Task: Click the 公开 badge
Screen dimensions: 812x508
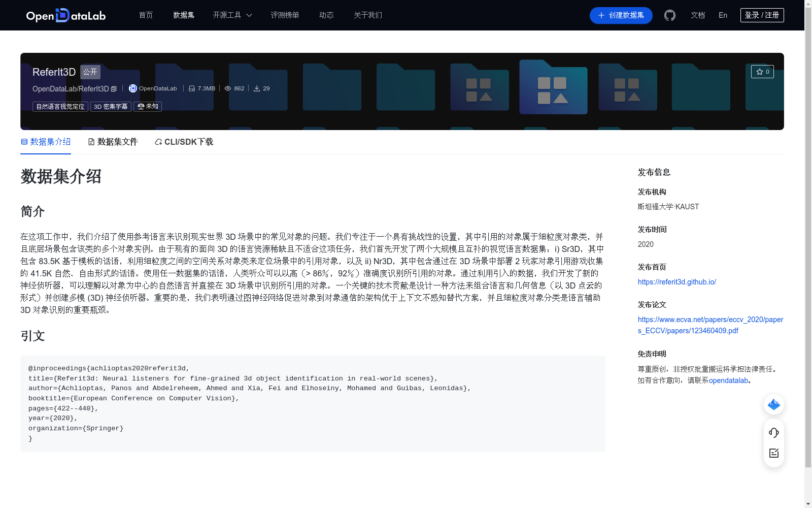Action: point(90,72)
